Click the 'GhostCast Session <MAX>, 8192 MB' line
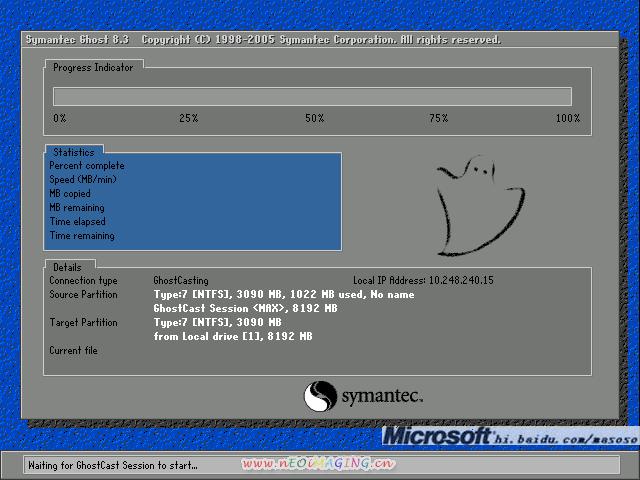 245,309
